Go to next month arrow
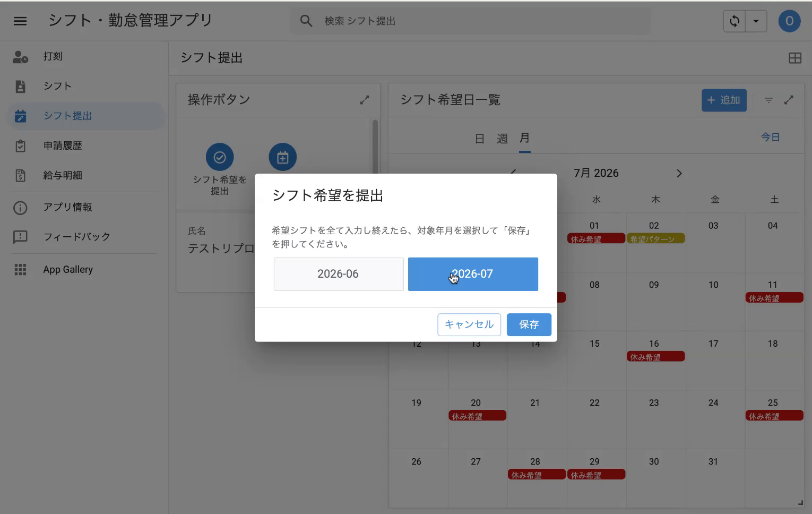The width and height of the screenshot is (812, 514). pos(679,174)
